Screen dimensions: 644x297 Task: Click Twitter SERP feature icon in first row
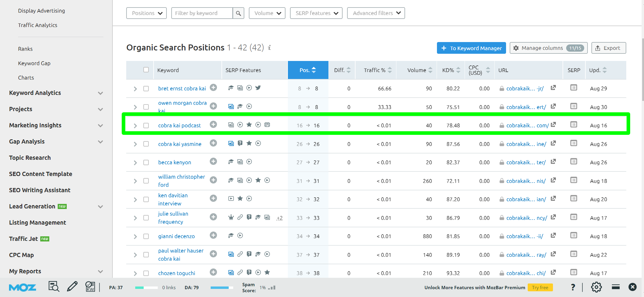point(258,88)
